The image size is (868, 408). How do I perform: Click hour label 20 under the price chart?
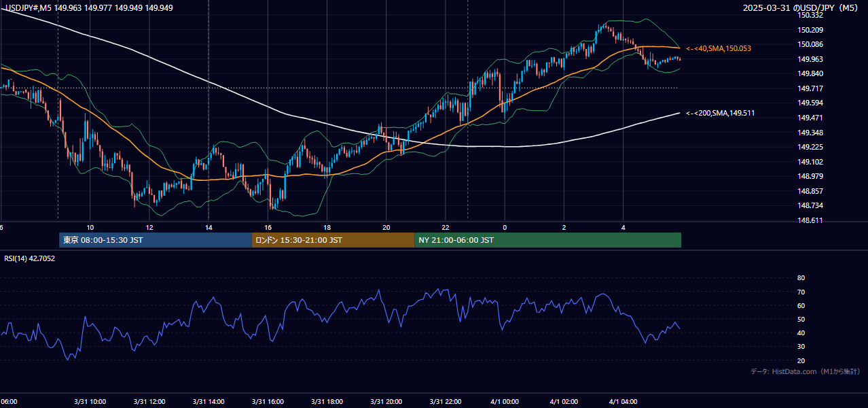386,227
